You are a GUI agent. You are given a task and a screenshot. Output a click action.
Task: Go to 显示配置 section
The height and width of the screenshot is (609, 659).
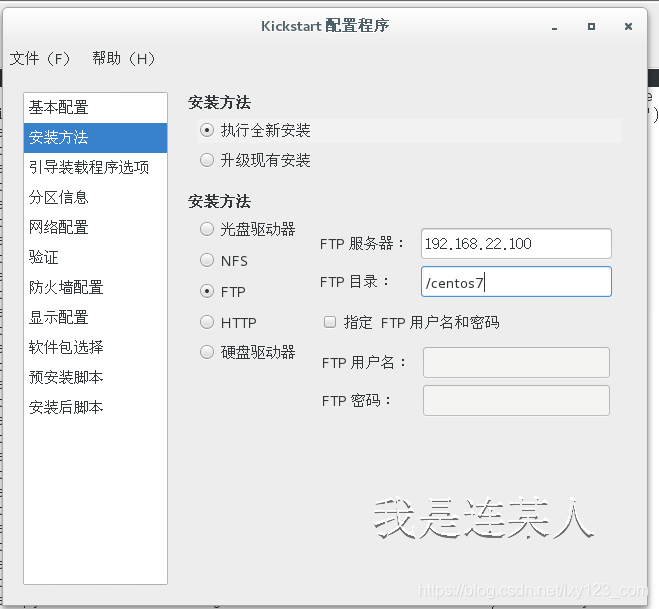click(95, 317)
